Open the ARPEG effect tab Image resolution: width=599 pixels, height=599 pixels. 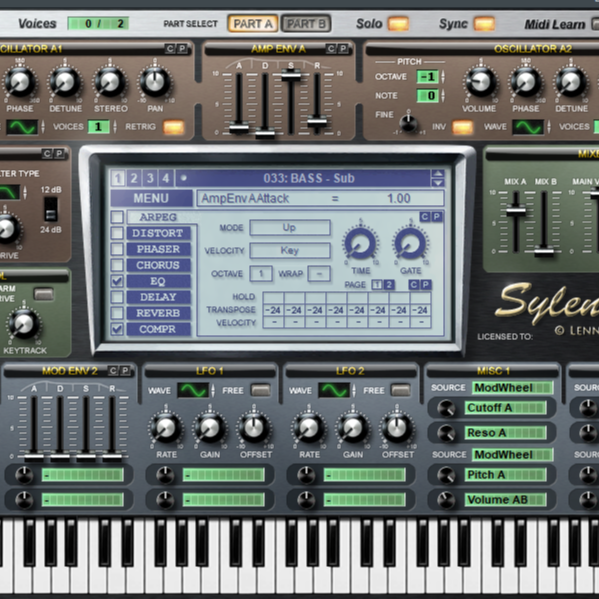point(159,217)
